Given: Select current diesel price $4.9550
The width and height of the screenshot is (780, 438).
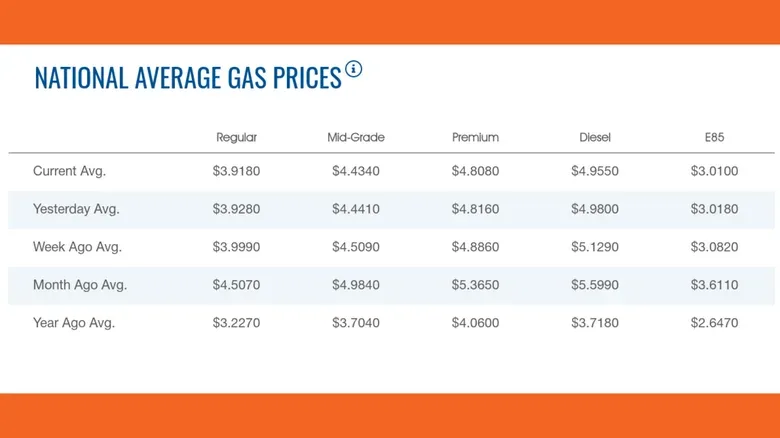Looking at the screenshot, I should [x=595, y=171].
